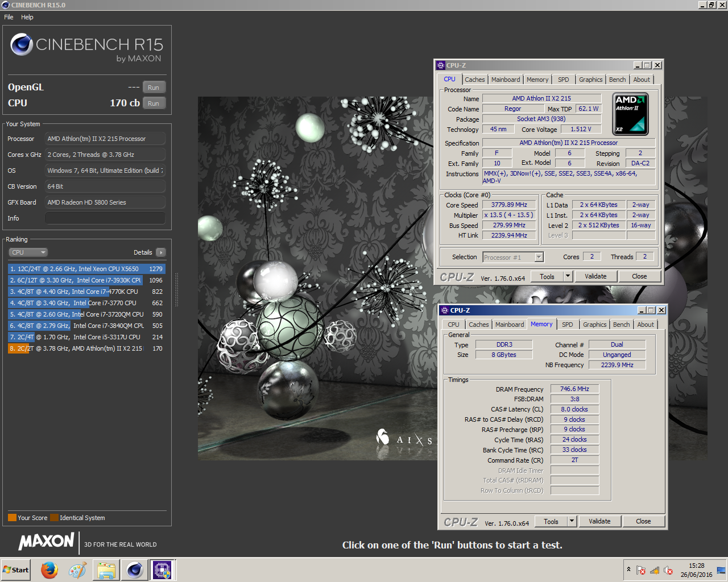Screen dimensions: 728x582
Task: Open SPD tab in lower CPU-Z window
Action: point(567,325)
